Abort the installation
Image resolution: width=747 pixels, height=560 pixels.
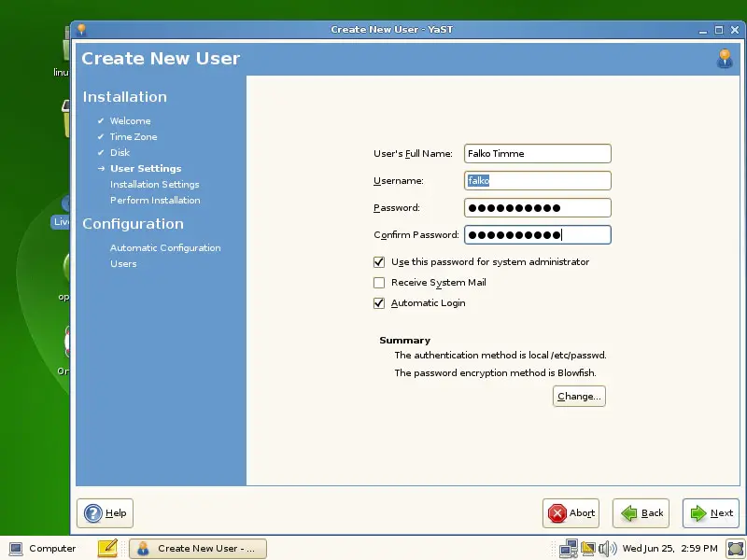[x=571, y=512]
